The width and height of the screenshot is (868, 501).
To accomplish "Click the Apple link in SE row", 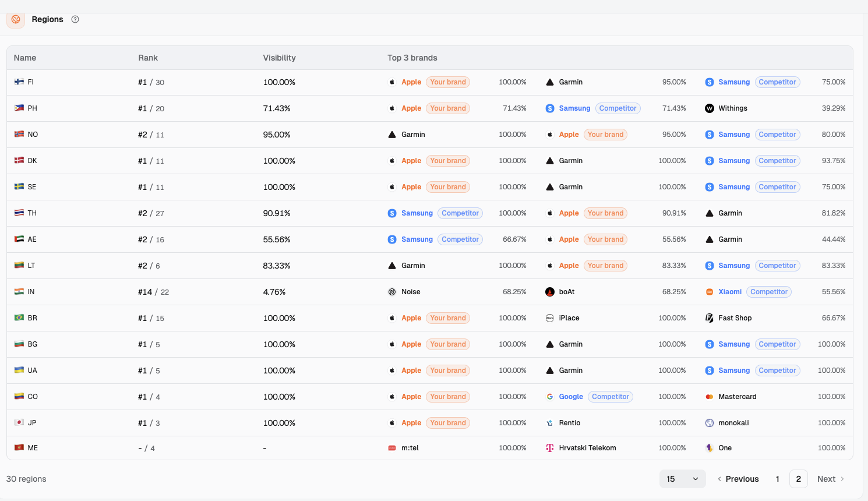I will pos(411,187).
